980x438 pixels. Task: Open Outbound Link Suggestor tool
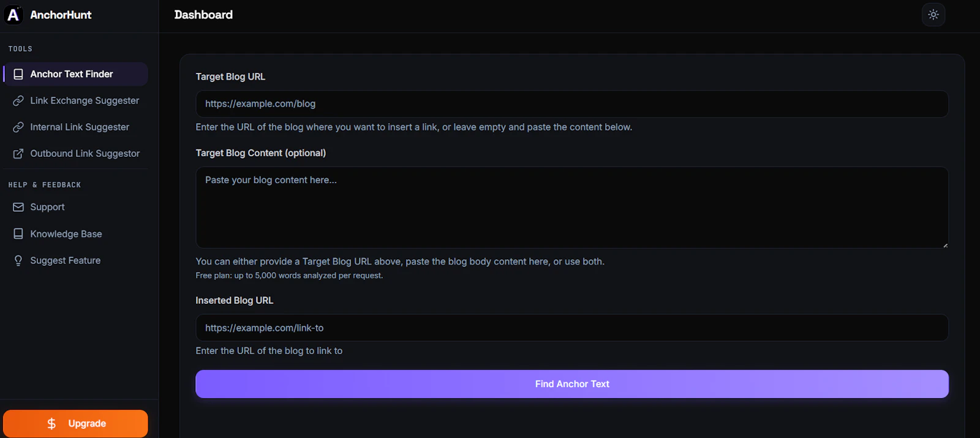[x=75, y=154]
